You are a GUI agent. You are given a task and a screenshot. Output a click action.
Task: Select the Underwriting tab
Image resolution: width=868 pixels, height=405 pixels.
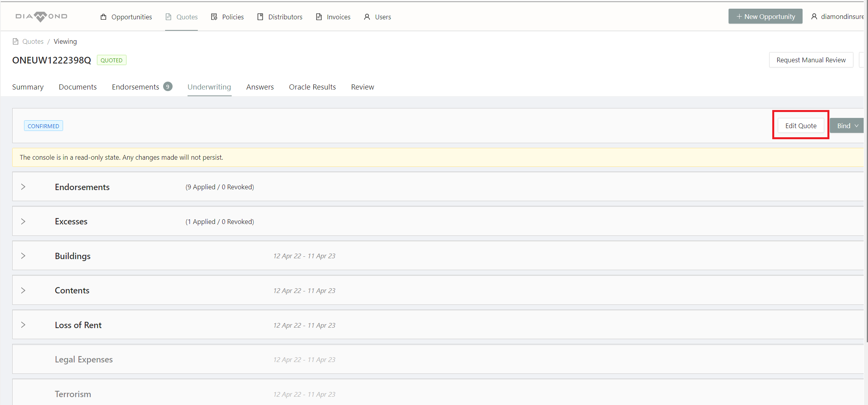pyautogui.click(x=209, y=87)
